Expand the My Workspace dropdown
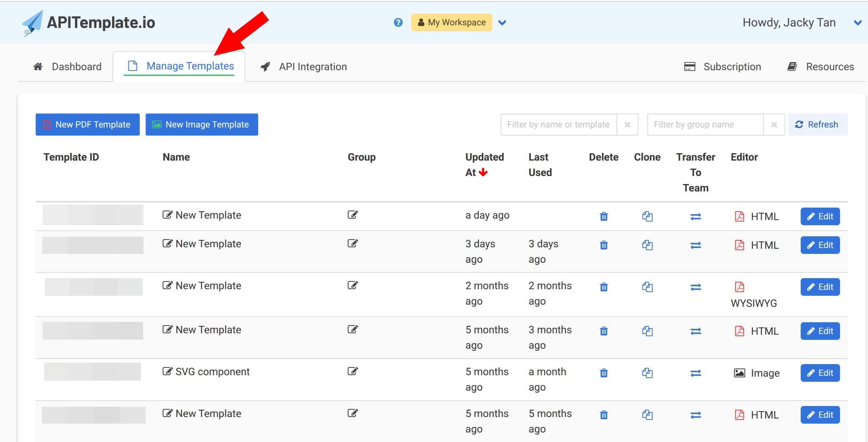 coord(502,22)
